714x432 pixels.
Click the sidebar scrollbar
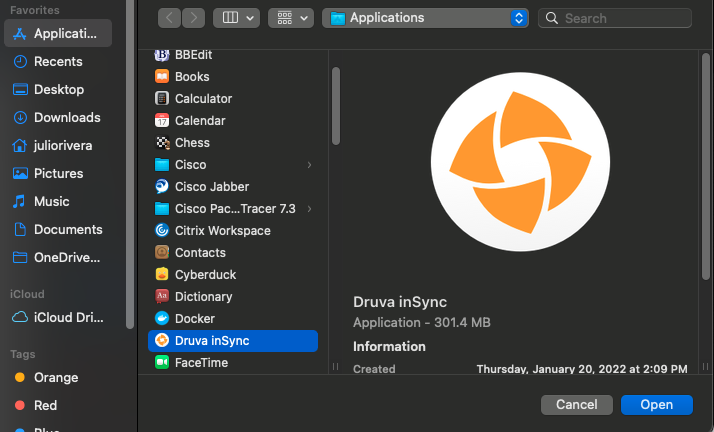click(x=130, y=164)
